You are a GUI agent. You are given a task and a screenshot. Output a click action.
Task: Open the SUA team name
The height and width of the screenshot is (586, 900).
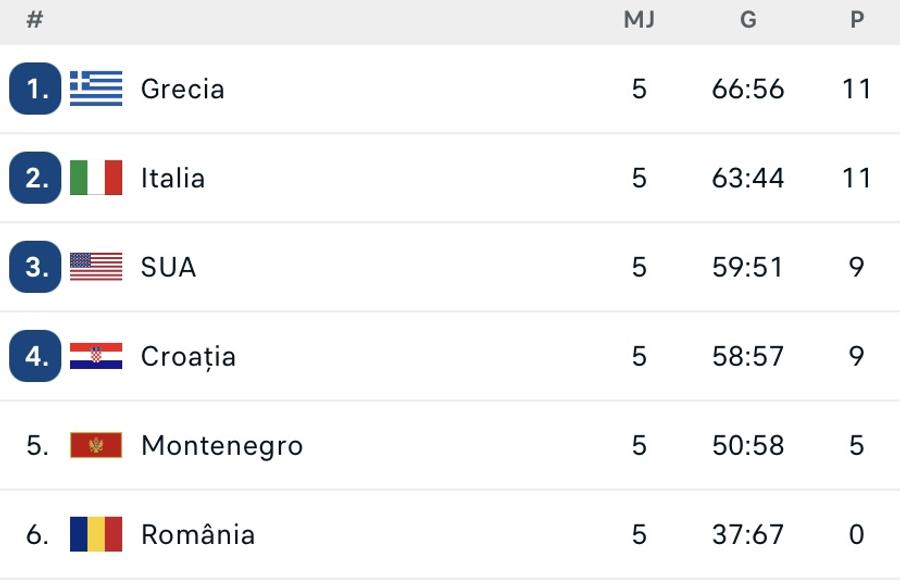coord(168,267)
